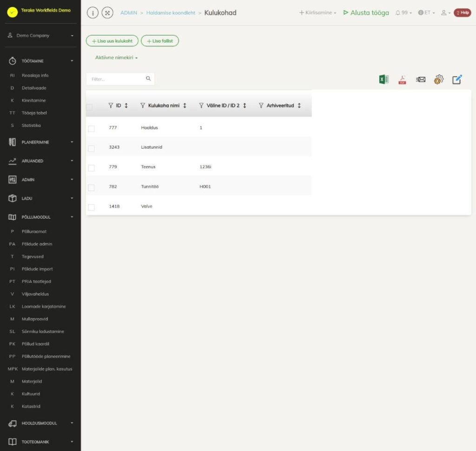Open the Kiirlisamine quick-add dropdown
Image resolution: width=476 pixels, height=451 pixels.
point(317,13)
